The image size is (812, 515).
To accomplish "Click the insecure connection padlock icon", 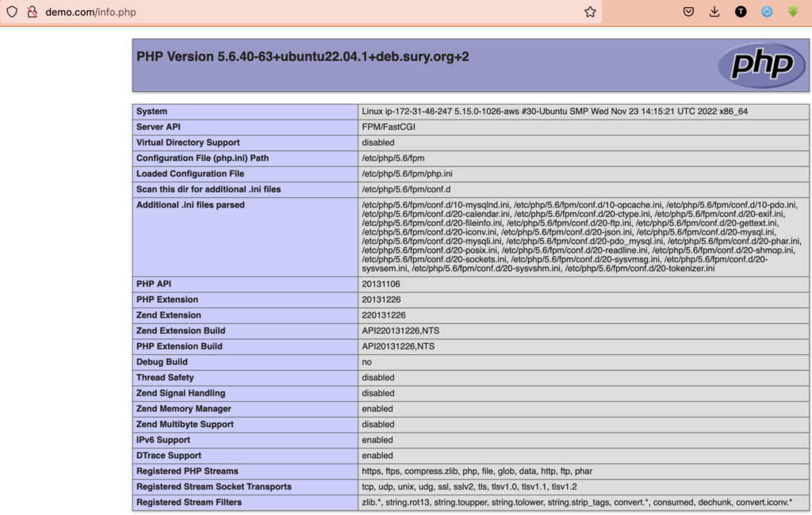I will coord(33,12).
